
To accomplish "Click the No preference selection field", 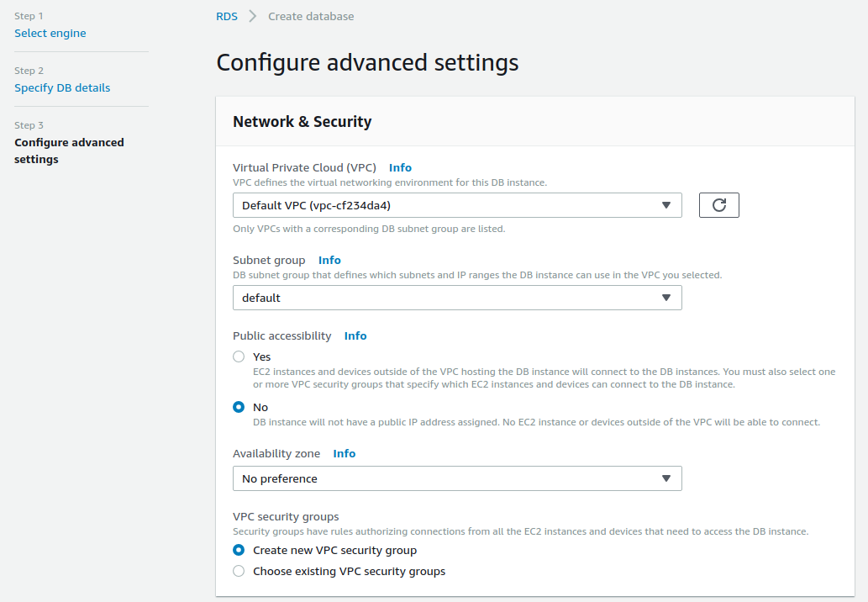I will coord(457,478).
